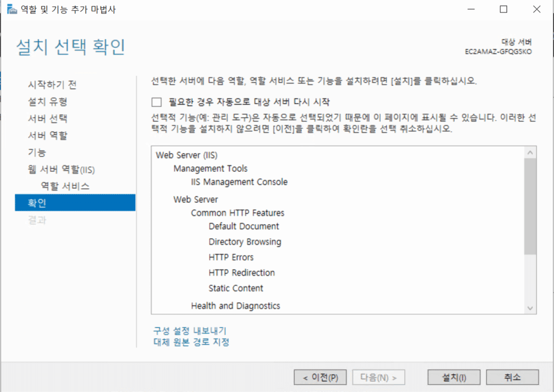Click the scroll down arrow in feature list
This screenshot has width=554, height=392.
pyautogui.click(x=531, y=307)
